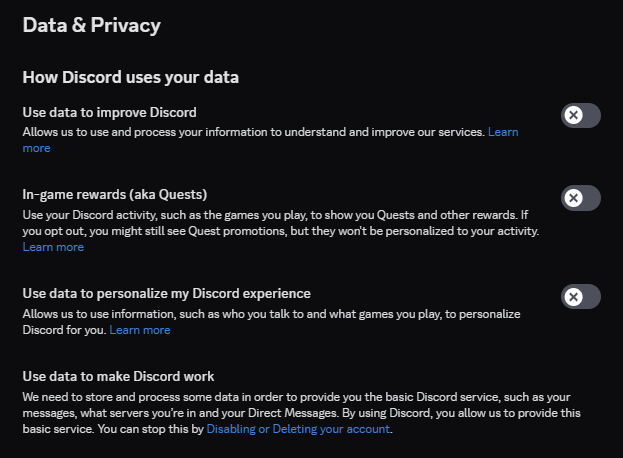Click the Quest promotions description paragraph
This screenshot has width=623, height=458.
280,223
